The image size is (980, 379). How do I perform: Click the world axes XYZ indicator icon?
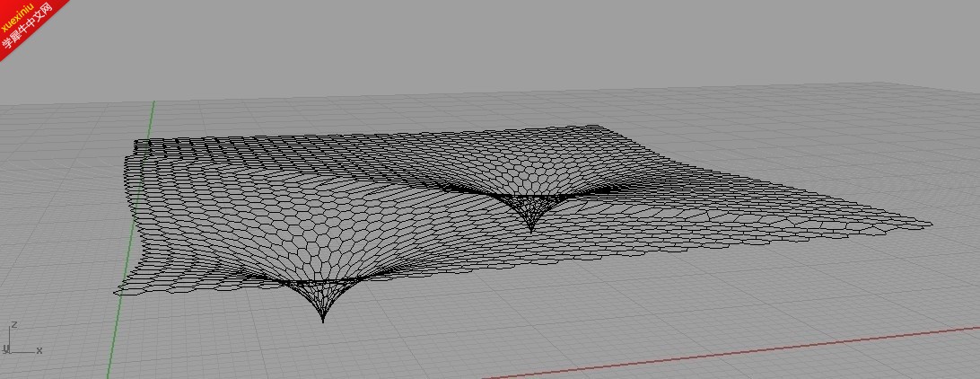tap(22, 339)
